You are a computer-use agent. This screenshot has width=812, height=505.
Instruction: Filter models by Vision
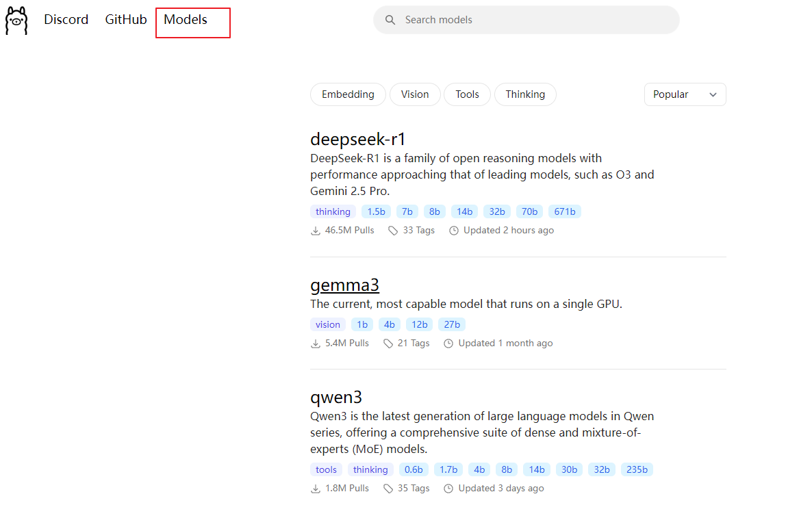pos(415,94)
